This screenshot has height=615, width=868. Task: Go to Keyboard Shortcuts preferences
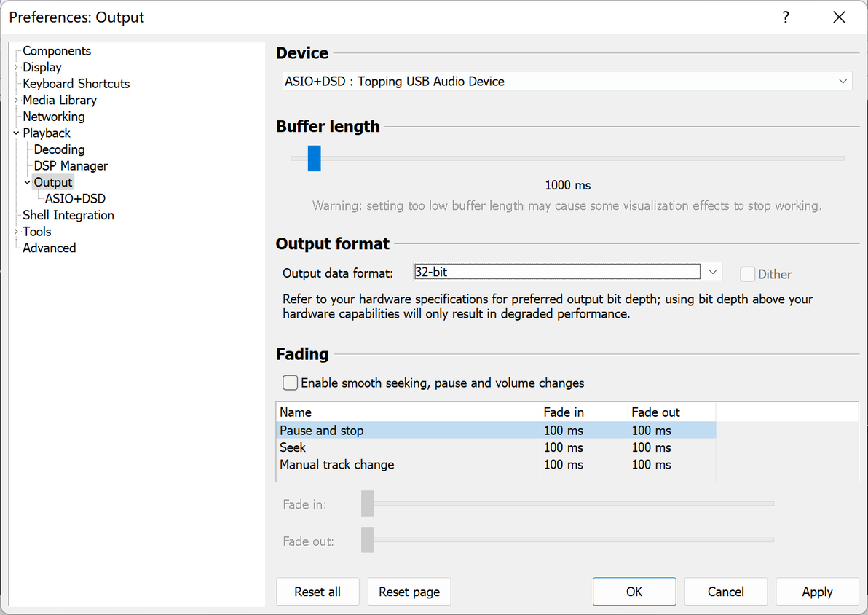click(x=76, y=84)
